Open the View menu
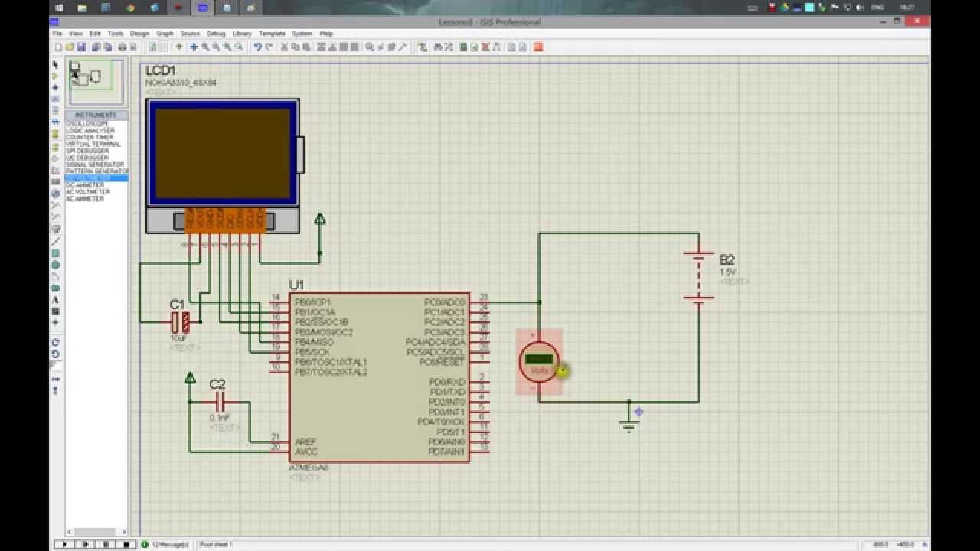Viewport: 980px width, 551px height. coord(76,34)
